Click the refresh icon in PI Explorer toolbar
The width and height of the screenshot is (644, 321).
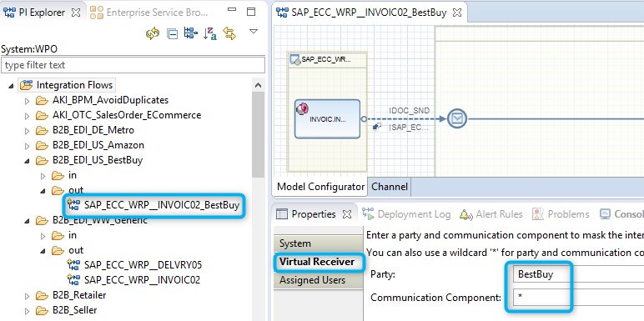coord(153,33)
